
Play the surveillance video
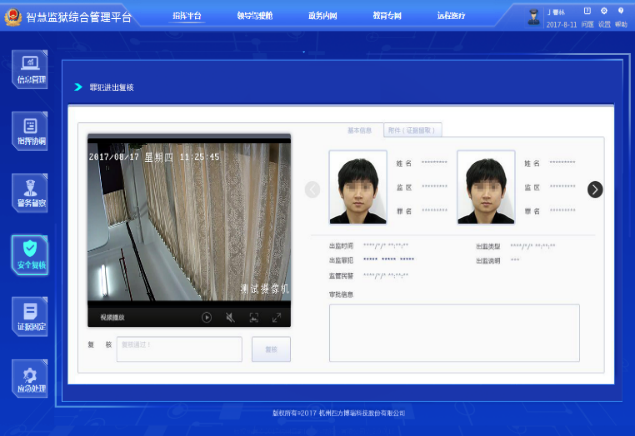pyautogui.click(x=207, y=317)
